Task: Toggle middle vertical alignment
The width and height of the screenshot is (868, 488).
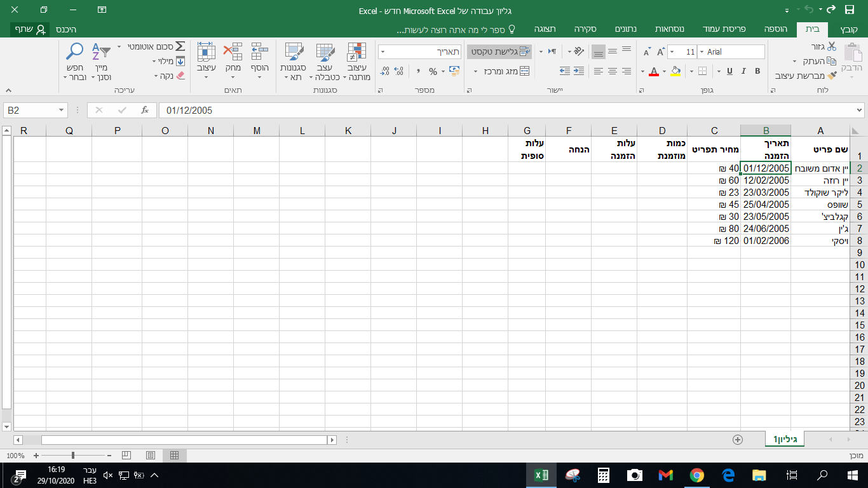Action: [613, 51]
